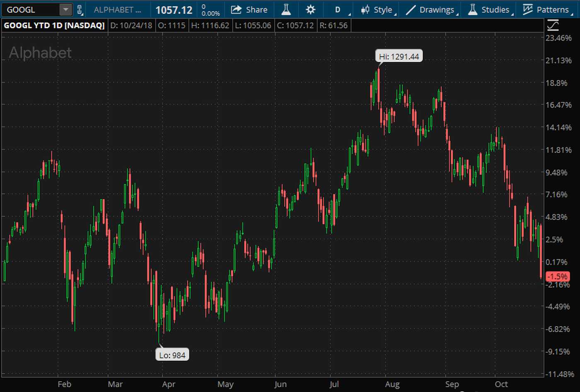Click the 2.5% axis label
580x392 pixels.
555,240
